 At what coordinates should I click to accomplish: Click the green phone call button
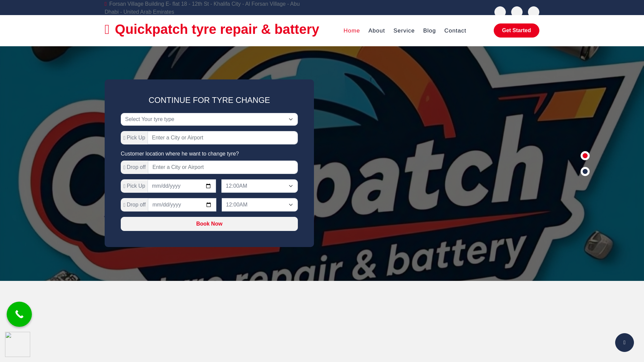pos(19,314)
